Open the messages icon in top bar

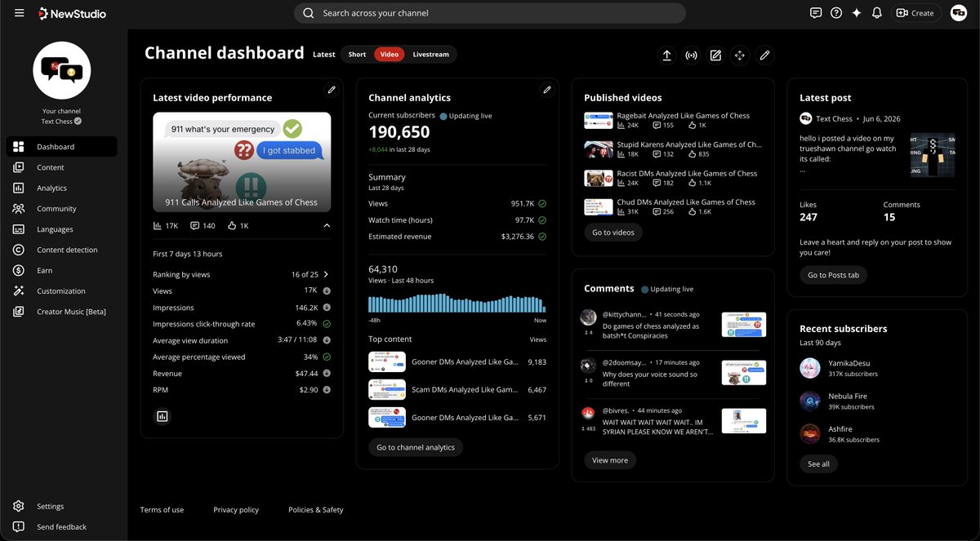(815, 13)
